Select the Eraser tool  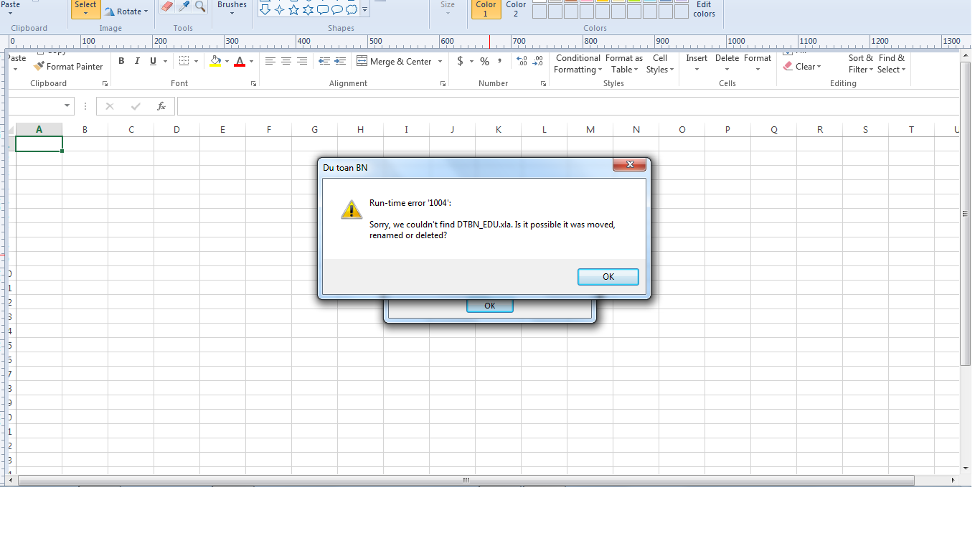coord(167,6)
